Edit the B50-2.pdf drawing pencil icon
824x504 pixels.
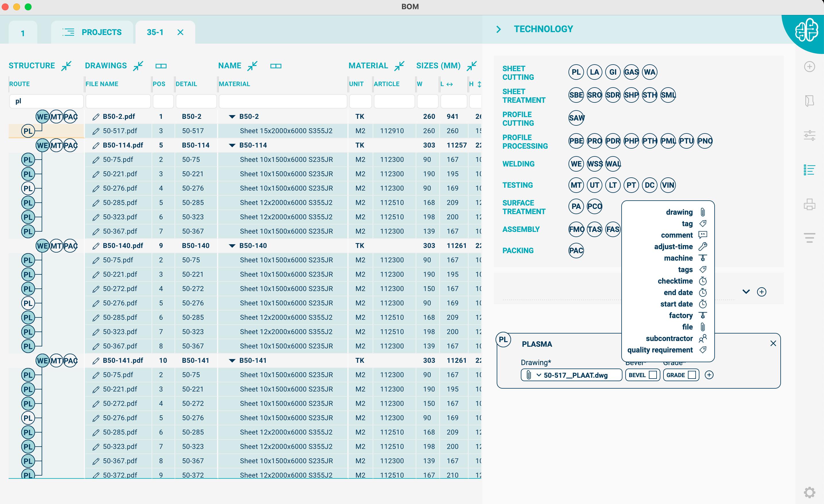pos(96,117)
